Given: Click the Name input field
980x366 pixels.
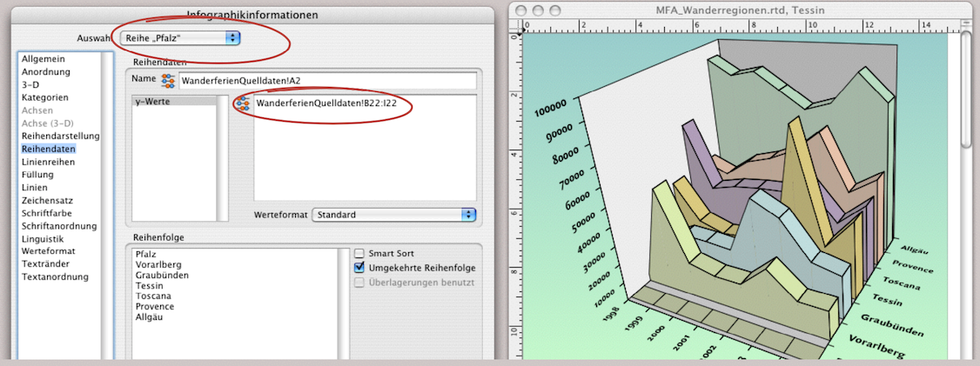Looking at the screenshot, I should pyautogui.click(x=326, y=81).
